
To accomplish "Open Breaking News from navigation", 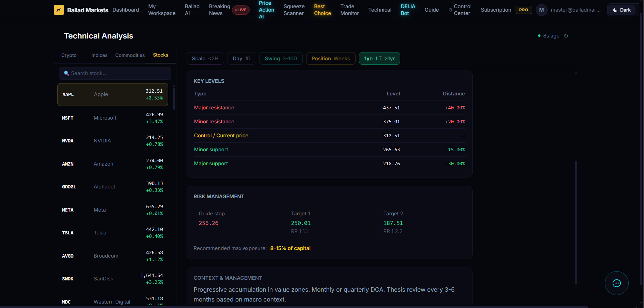I will (219, 10).
